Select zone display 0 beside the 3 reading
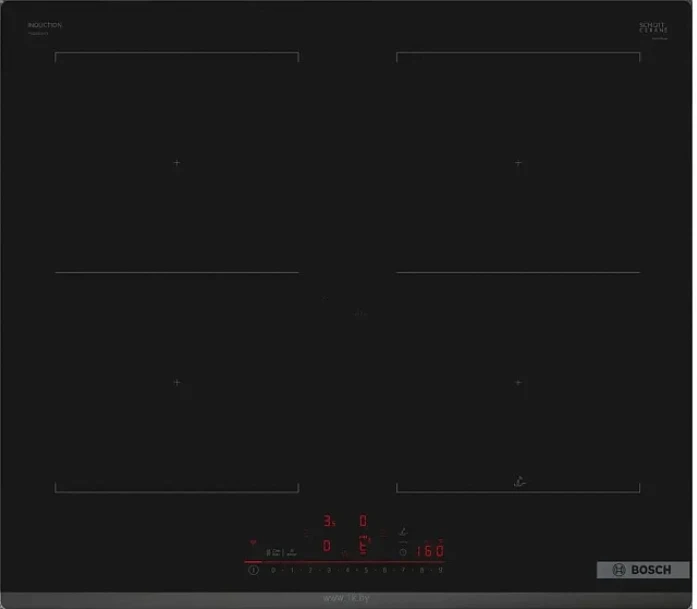Screen dimensions: 697x609 [x=363, y=521]
